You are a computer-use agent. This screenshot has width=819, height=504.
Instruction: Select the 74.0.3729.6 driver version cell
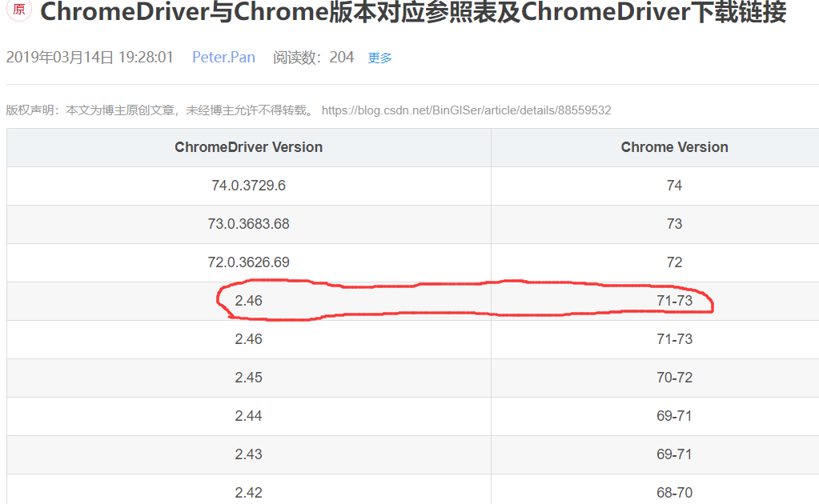point(248,186)
